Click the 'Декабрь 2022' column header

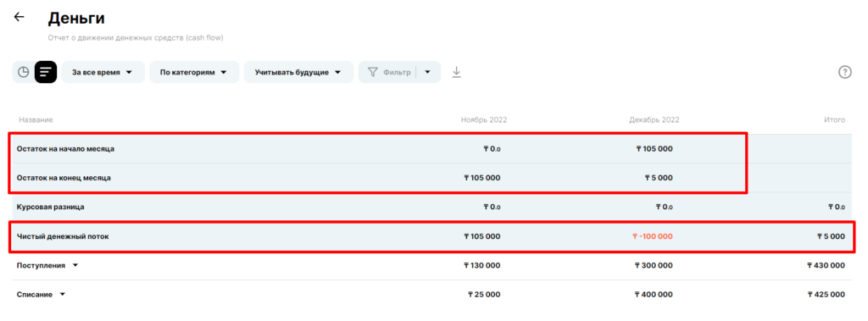point(654,119)
